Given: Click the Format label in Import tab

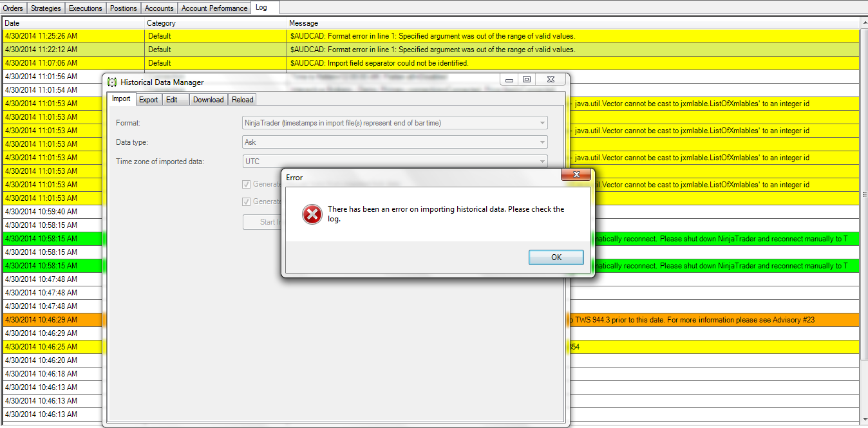Looking at the screenshot, I should pyautogui.click(x=128, y=123).
